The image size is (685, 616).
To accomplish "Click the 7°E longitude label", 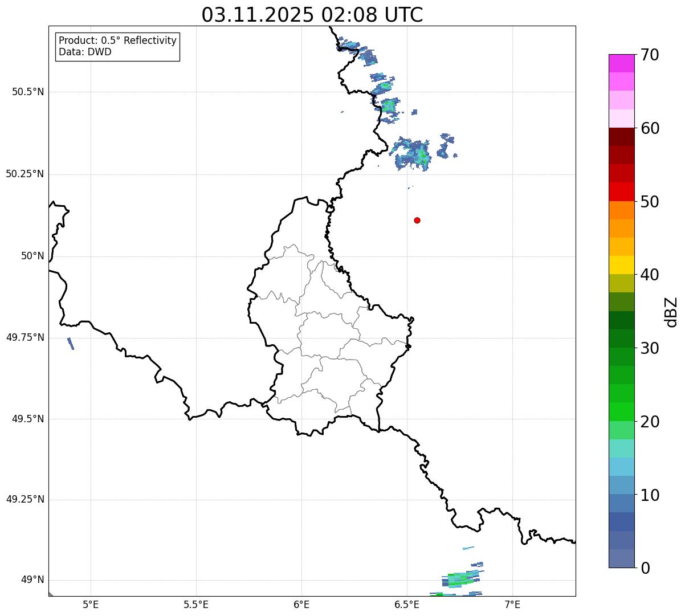I will coord(512,605).
